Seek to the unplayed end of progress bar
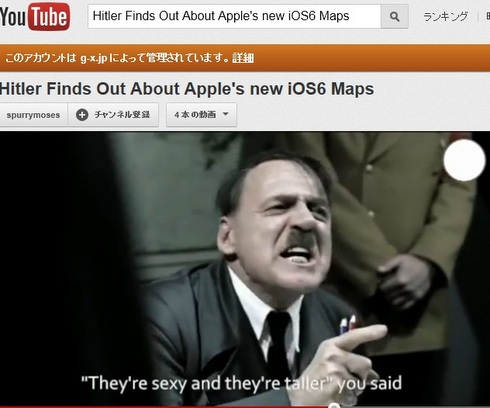 click(x=414, y=407)
